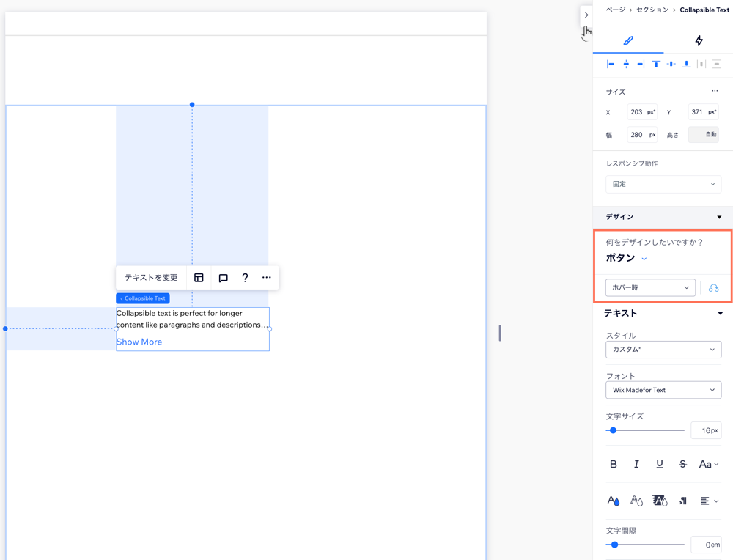Screen dimensions: 733x560
Task: Open the ホバー時 state dropdown
Action: pyautogui.click(x=649, y=287)
